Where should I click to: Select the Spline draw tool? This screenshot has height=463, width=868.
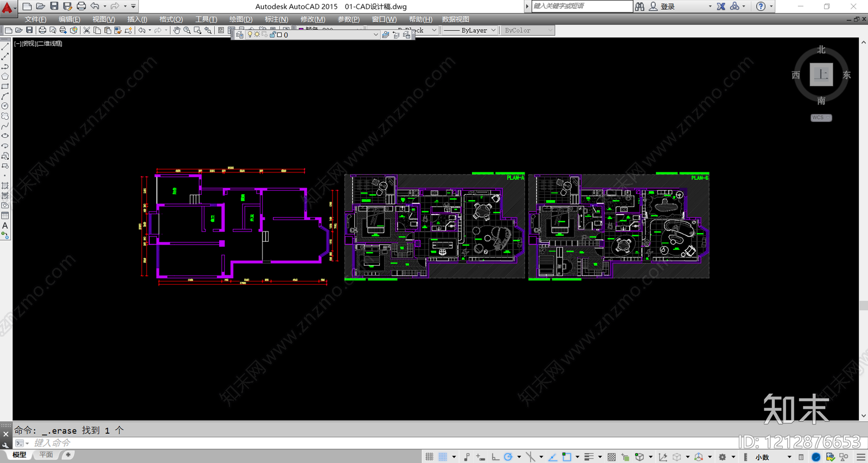click(5, 126)
